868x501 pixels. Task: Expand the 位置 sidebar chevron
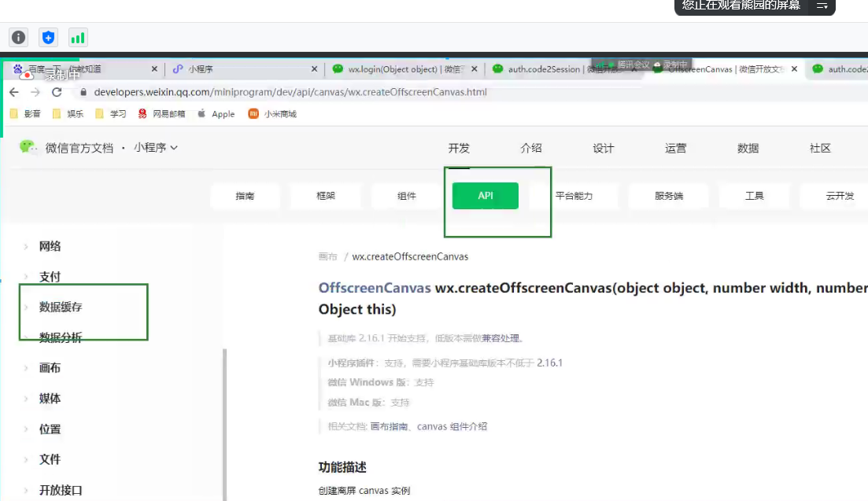tap(26, 429)
